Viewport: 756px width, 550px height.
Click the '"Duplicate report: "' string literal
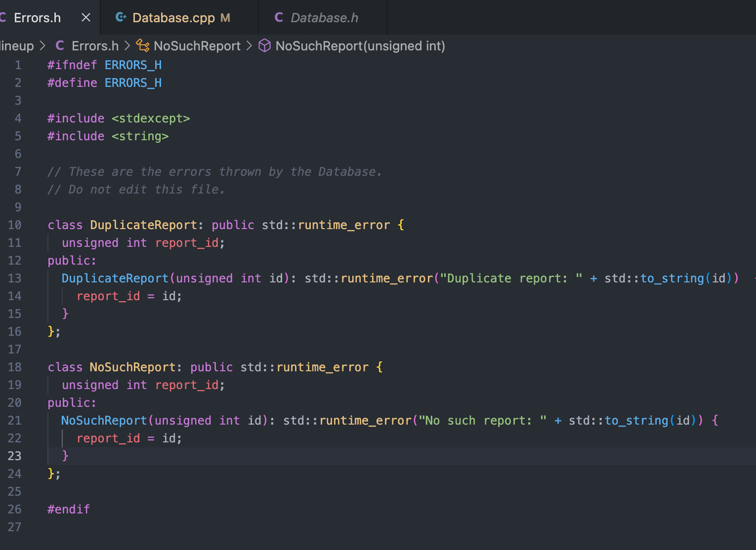click(x=511, y=278)
